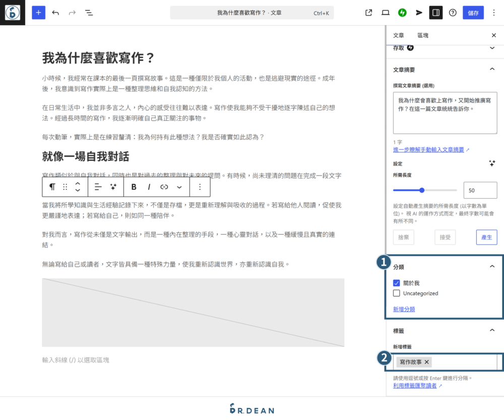Apply Bold in the block toolbar
The image size is (504, 420).
[134, 187]
